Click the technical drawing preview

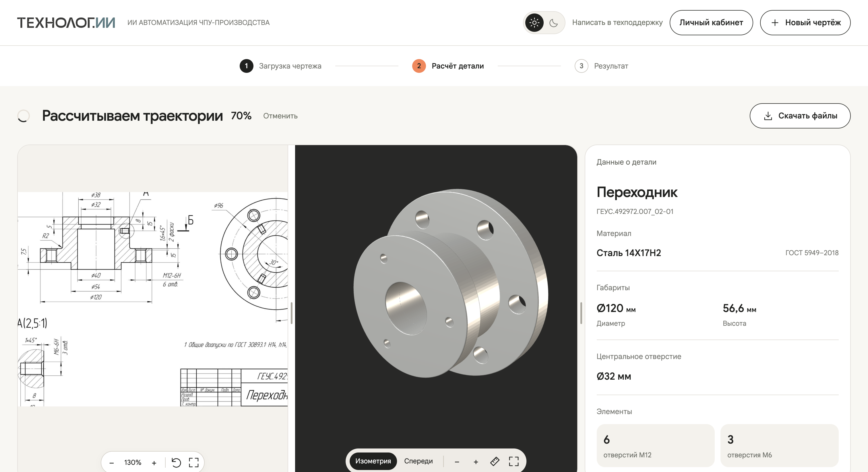[x=153, y=299]
